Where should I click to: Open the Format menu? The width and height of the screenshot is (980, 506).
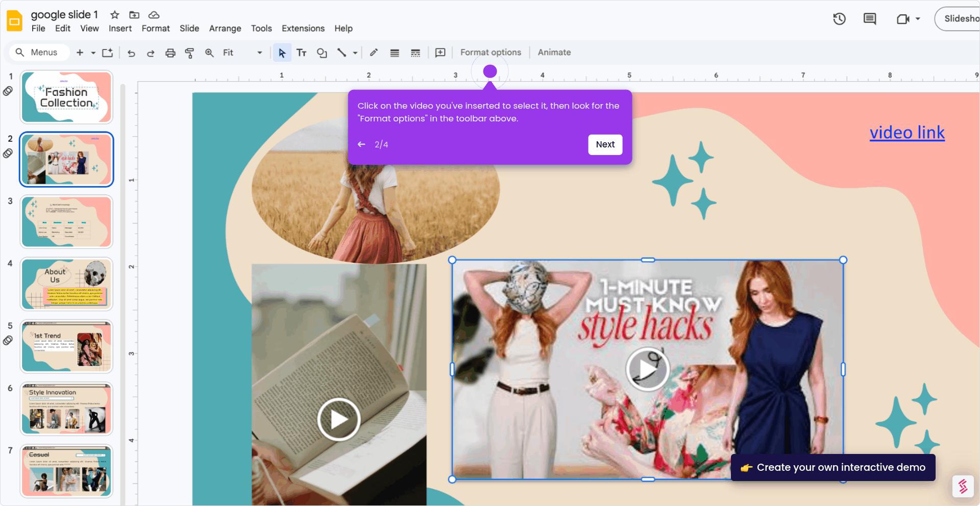click(x=156, y=29)
